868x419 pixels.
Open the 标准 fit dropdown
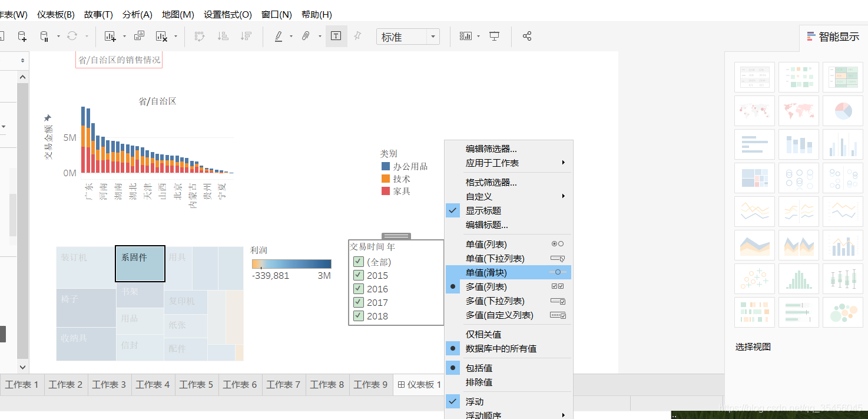pyautogui.click(x=408, y=37)
